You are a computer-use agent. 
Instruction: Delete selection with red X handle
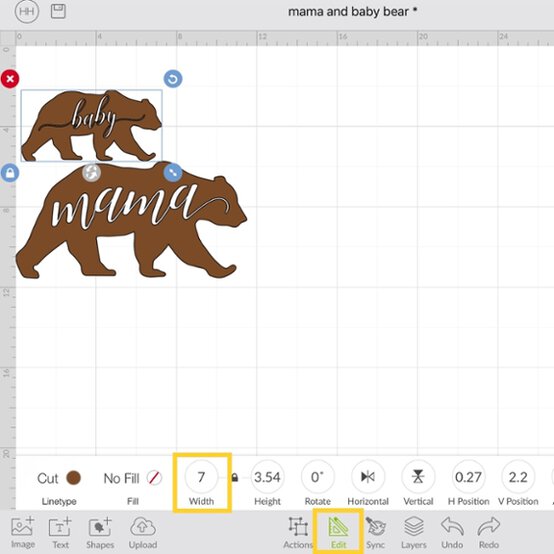coord(10,78)
